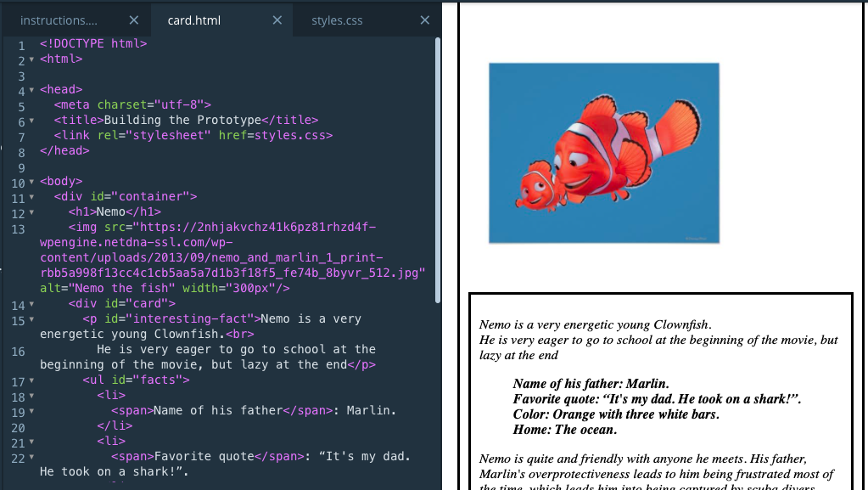Open the styles.css tab
This screenshot has height=490, width=868.
[x=337, y=20]
